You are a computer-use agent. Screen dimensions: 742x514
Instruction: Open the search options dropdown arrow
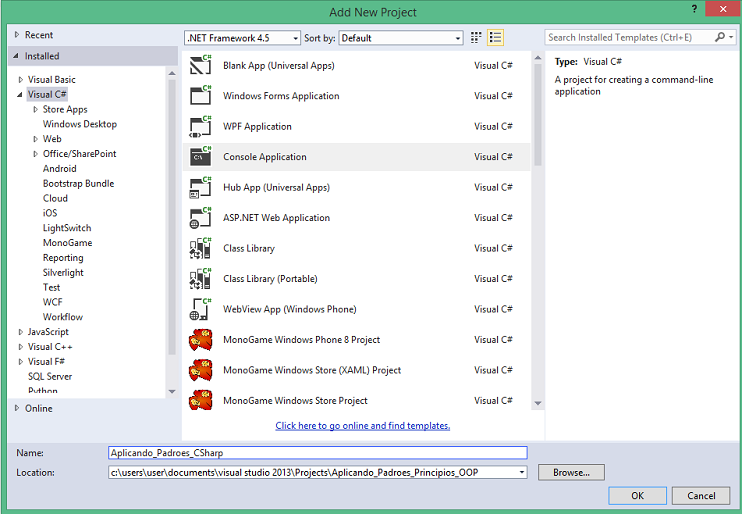point(731,37)
